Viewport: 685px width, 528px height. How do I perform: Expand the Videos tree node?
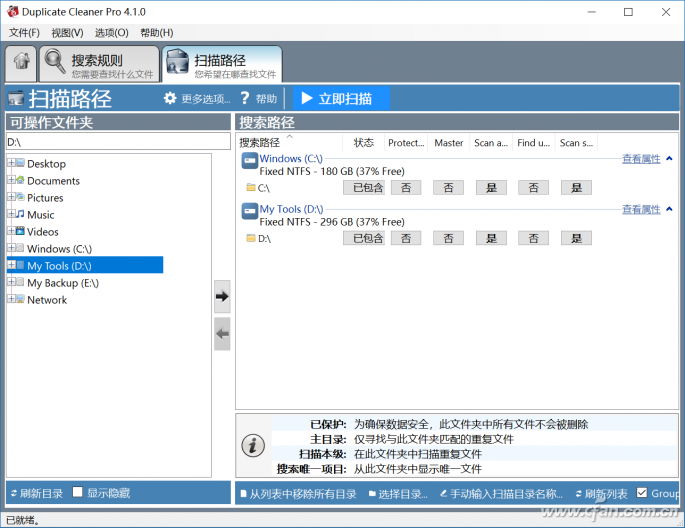pos(11,231)
